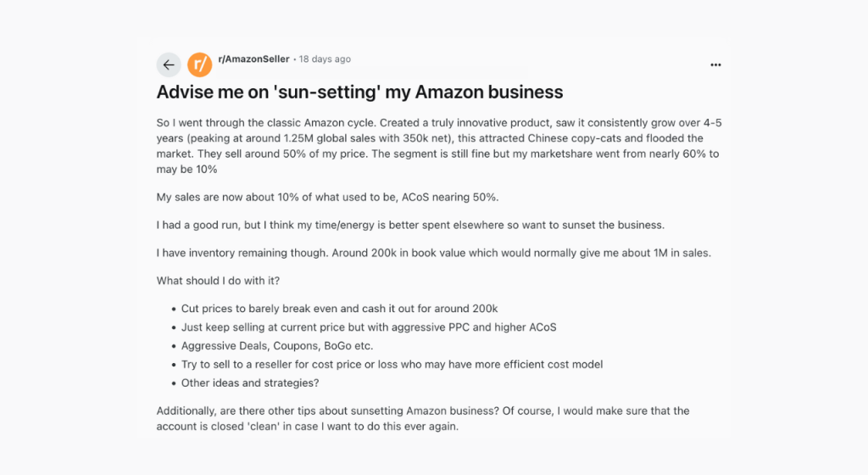Click the line starting 'So I went through'
868x475 pixels.
click(439, 123)
